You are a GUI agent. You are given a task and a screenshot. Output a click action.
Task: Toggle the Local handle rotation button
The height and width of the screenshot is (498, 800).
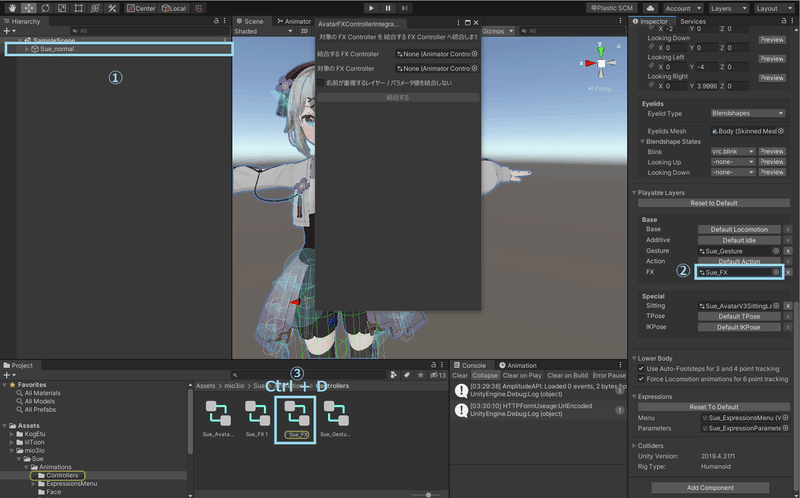pos(174,8)
